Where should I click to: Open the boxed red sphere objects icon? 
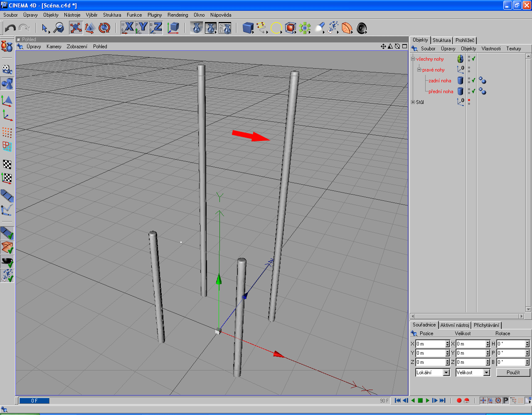point(291,28)
